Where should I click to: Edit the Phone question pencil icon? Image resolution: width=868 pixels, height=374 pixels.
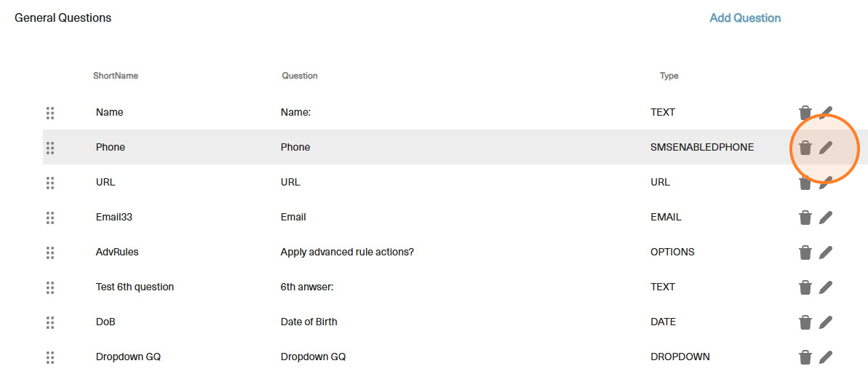(825, 148)
